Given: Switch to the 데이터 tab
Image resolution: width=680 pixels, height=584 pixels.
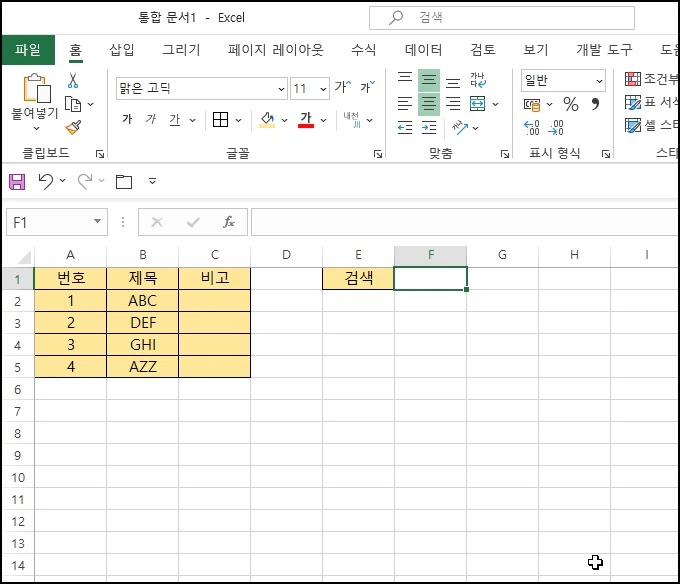Looking at the screenshot, I should click(423, 50).
